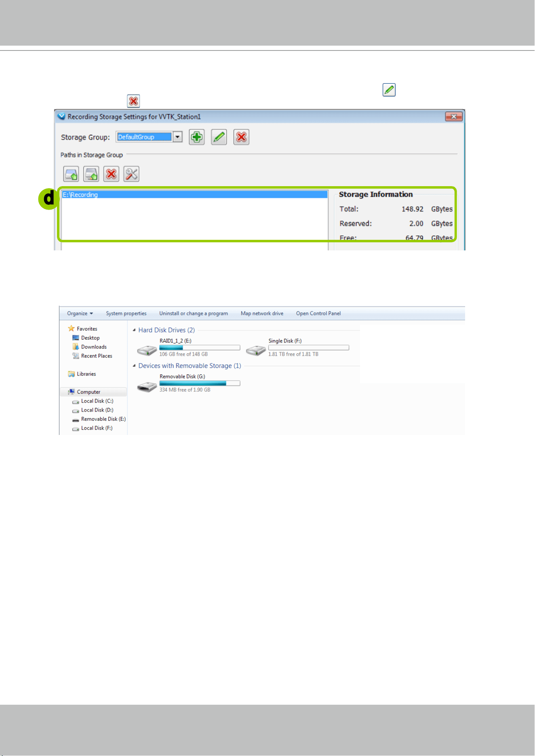Click the Favorites star icon
The image size is (535, 756).
[71, 328]
